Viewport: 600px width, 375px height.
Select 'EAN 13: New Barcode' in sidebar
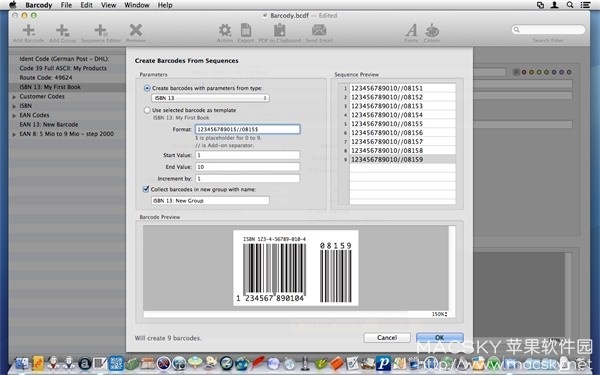pyautogui.click(x=67, y=125)
